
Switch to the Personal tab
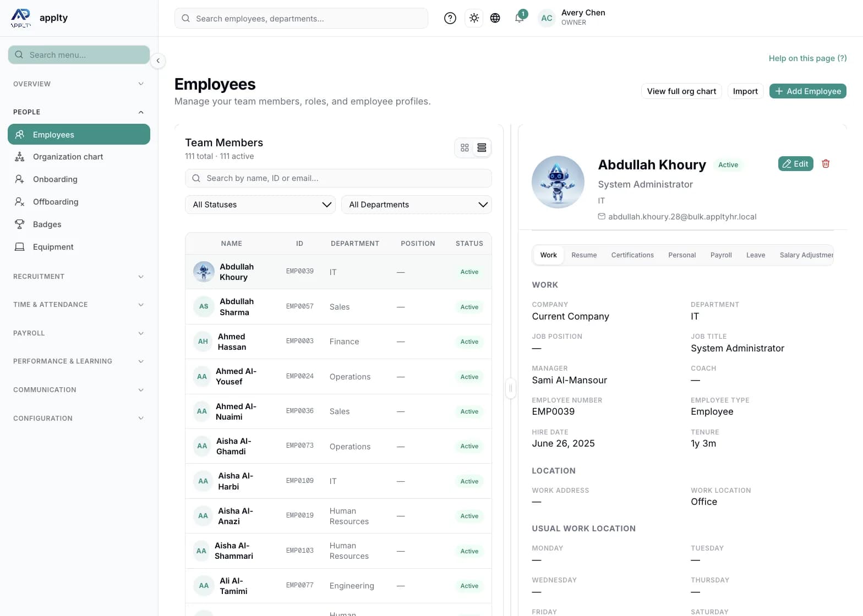tap(682, 255)
